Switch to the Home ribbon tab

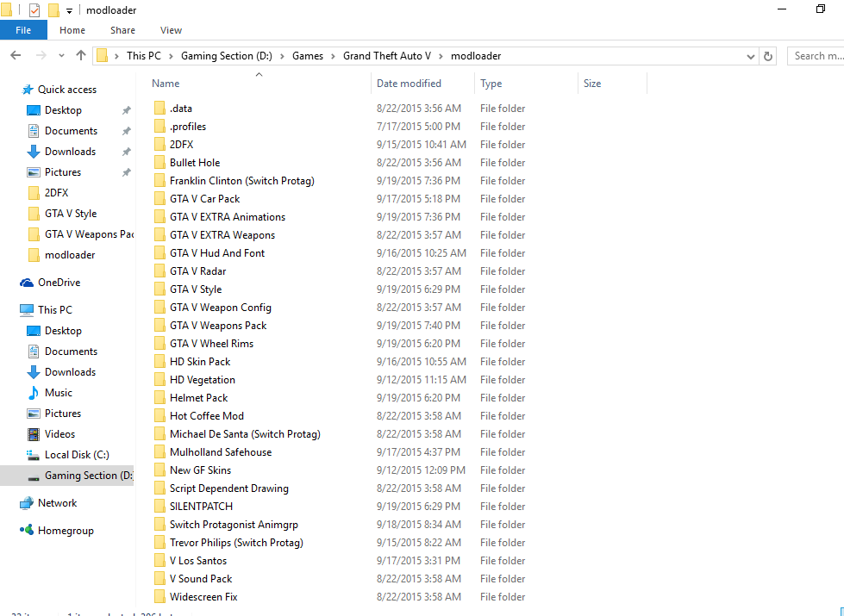click(72, 30)
